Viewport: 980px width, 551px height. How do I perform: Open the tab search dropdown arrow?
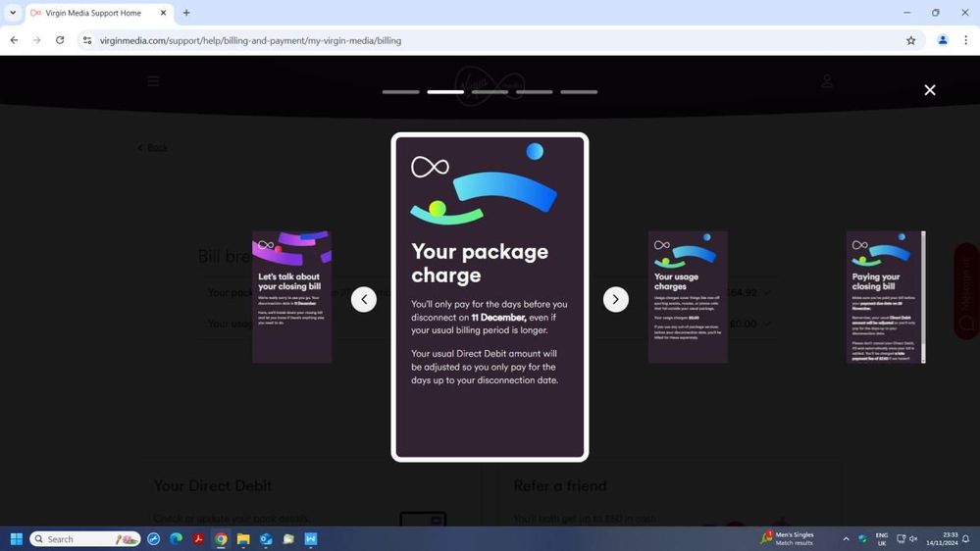[x=13, y=13]
